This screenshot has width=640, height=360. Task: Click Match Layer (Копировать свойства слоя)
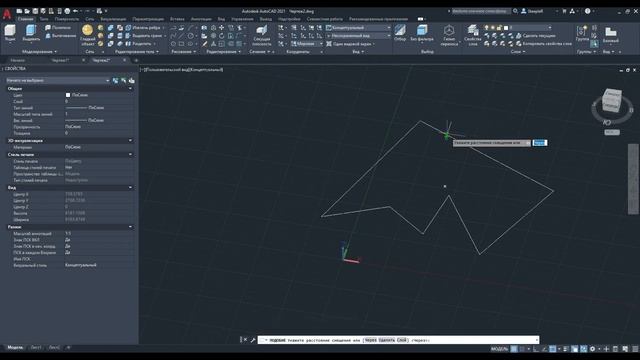tap(544, 43)
